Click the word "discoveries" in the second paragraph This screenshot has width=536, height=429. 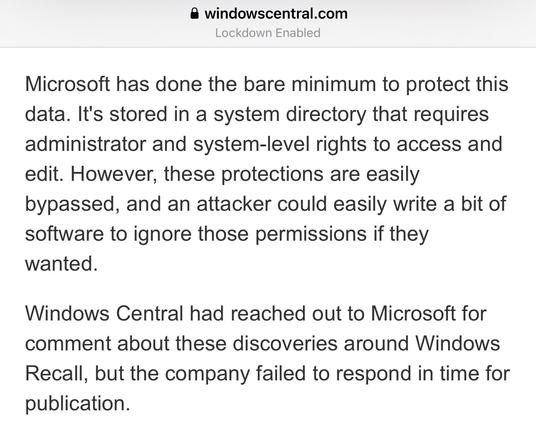click(x=285, y=343)
